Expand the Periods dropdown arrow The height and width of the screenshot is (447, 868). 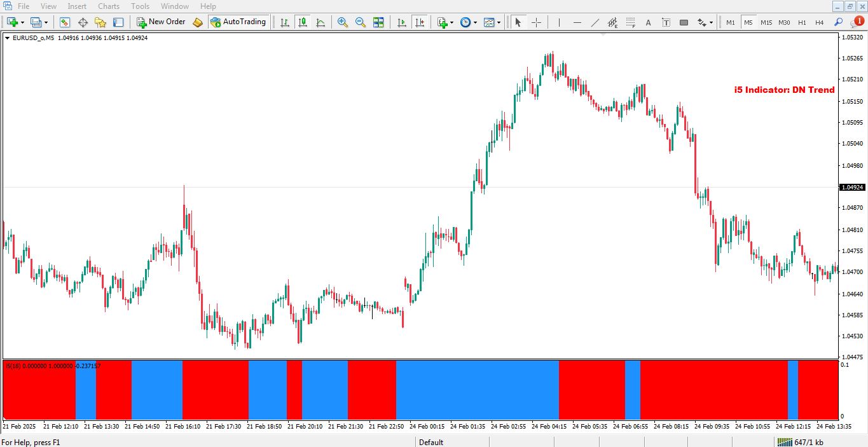point(475,22)
